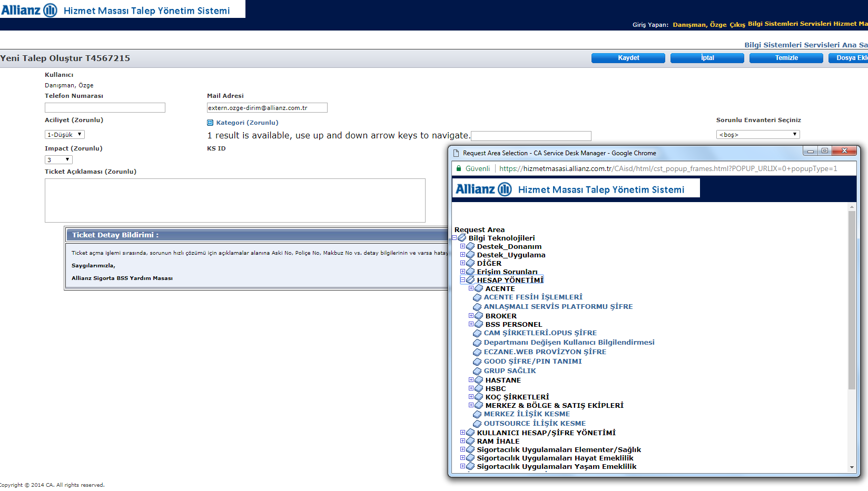Click the folder icon beside DİĞER

[x=471, y=263]
